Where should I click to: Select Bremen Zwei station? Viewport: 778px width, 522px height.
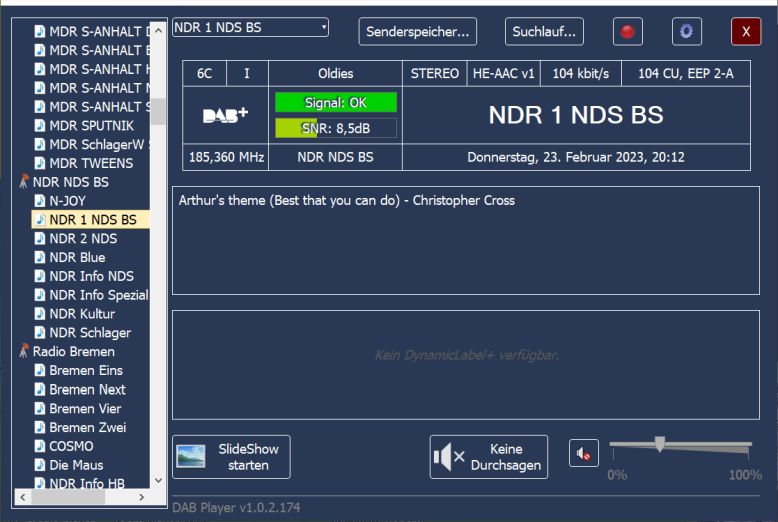click(87, 427)
